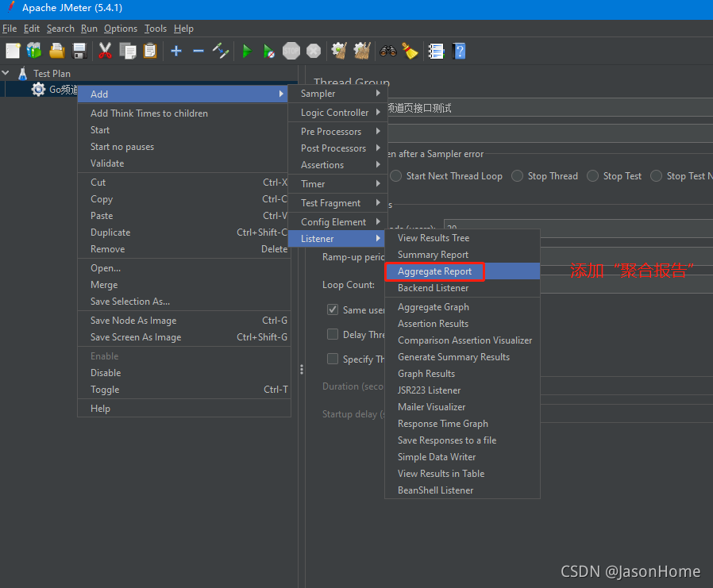
Task: Click Save Selection As... entry
Action: (x=184, y=302)
